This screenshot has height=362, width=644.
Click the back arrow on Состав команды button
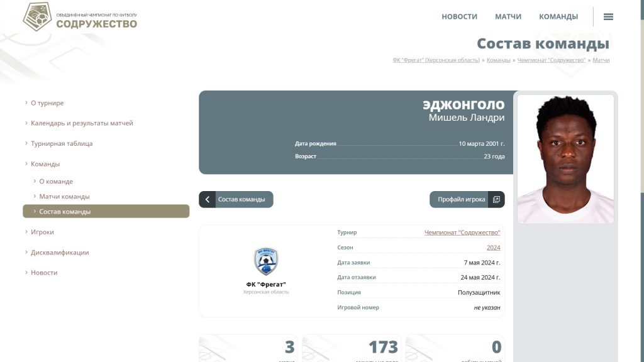click(207, 199)
